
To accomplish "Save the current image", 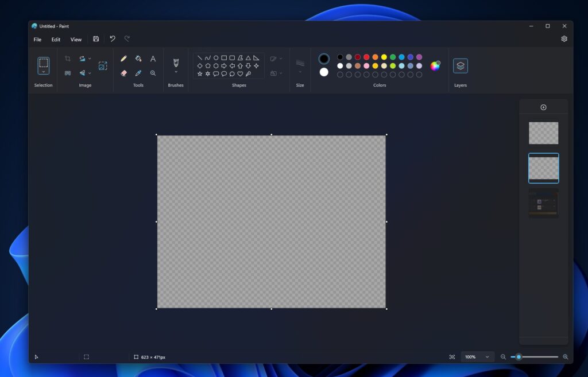I will click(96, 39).
